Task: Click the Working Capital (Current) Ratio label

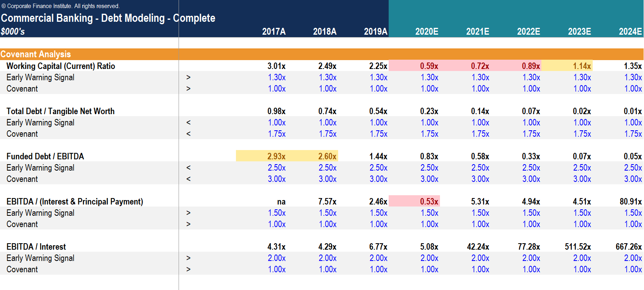Action: 61,66
